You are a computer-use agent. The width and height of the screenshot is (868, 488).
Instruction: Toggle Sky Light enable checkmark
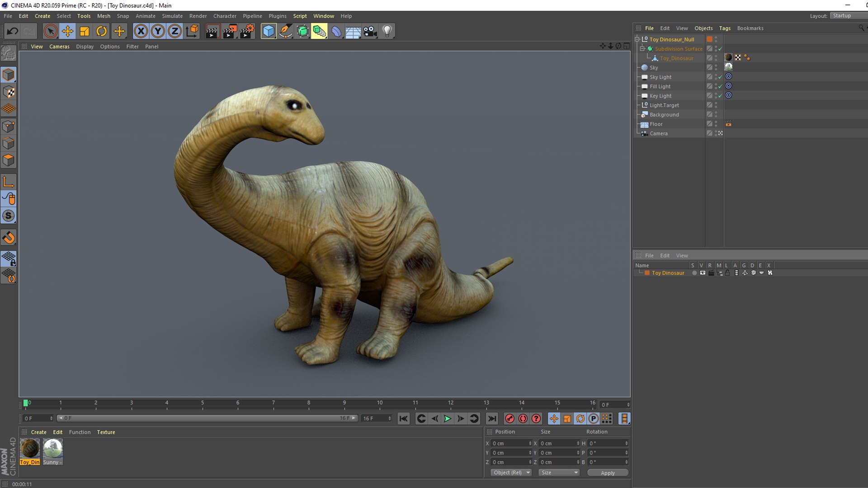coord(720,77)
